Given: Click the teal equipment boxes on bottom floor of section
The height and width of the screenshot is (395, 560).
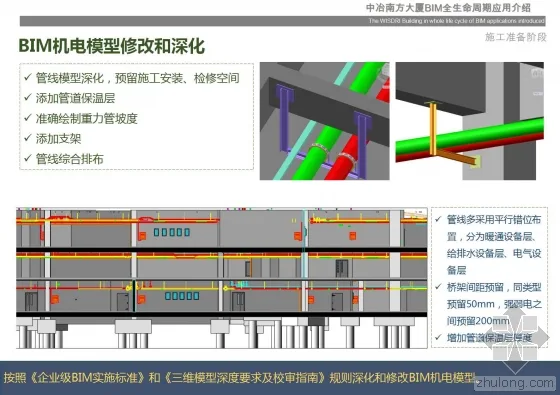Looking at the screenshot, I should [x=182, y=296].
